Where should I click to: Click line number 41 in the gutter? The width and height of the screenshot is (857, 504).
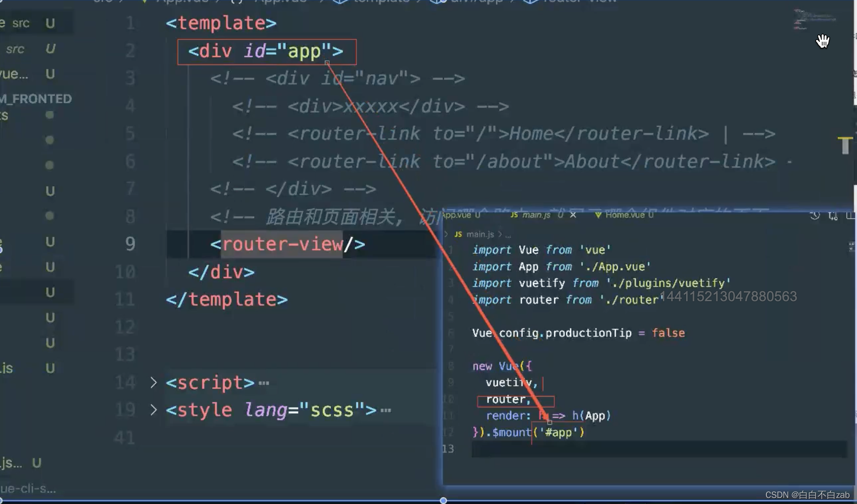pos(124,438)
